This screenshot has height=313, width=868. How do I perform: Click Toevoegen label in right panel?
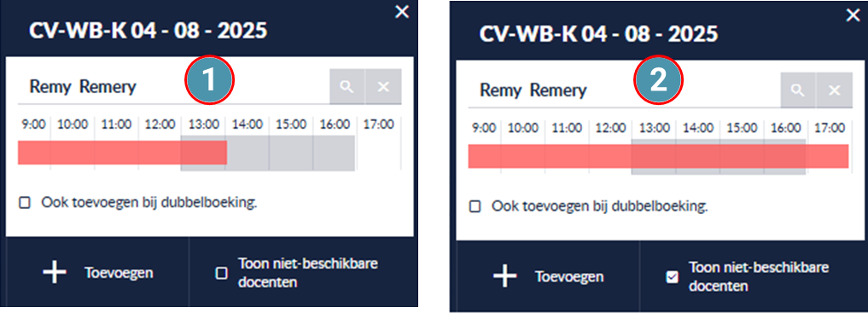[x=569, y=276]
